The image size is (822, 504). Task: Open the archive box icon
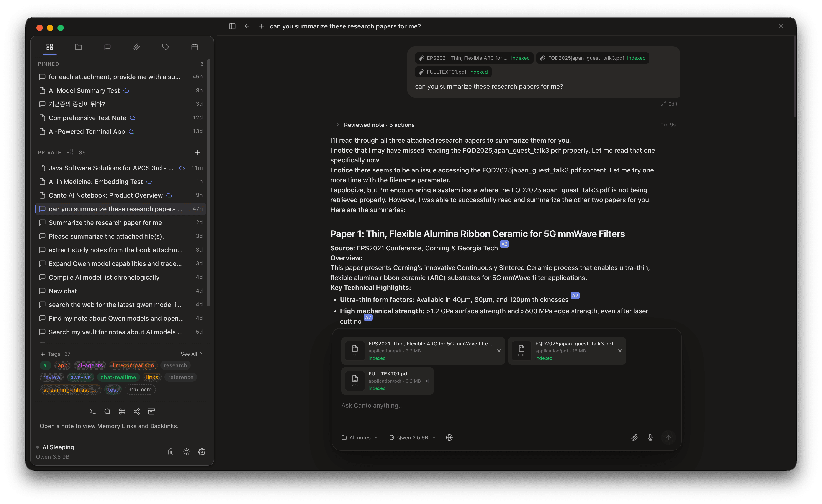151,411
